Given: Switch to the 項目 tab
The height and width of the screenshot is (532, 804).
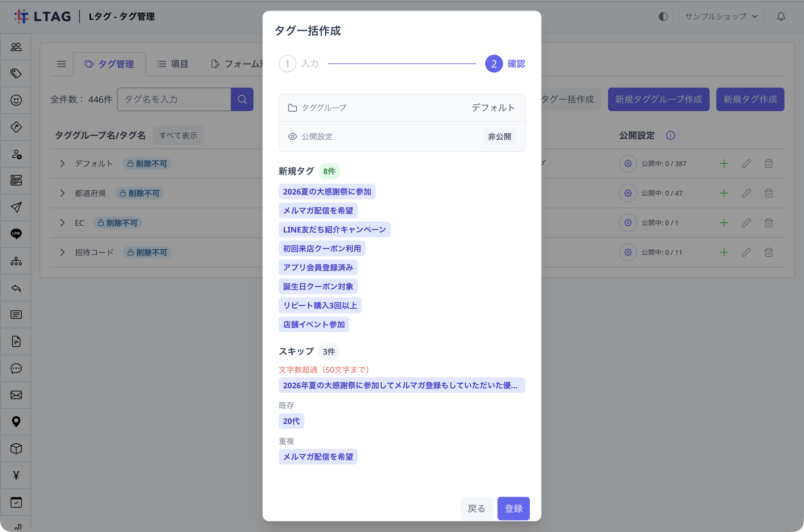Looking at the screenshot, I should pos(172,64).
